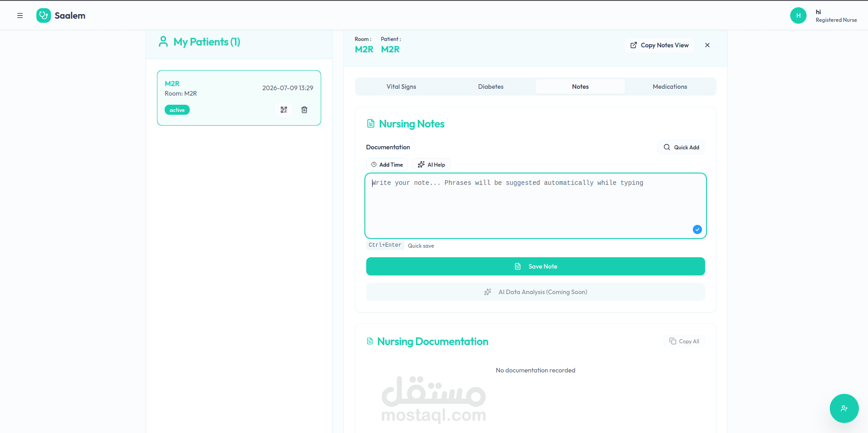Copy all nursing documentation
868x433 pixels.
click(x=684, y=341)
